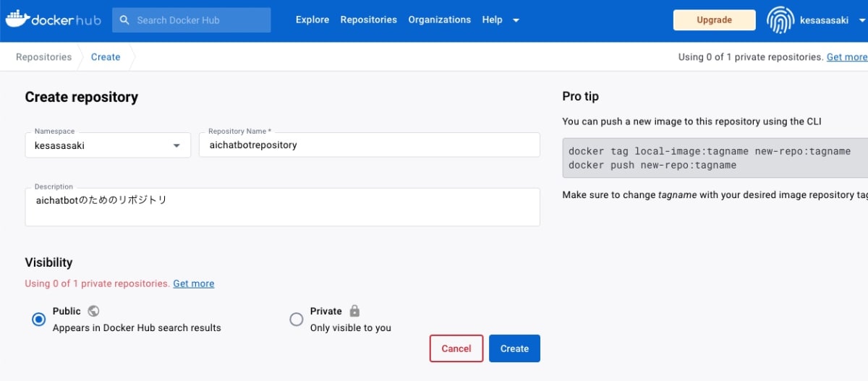Click 'Appears in Docker Hub search results' text
Screen dimensions: 868x381
pos(137,328)
